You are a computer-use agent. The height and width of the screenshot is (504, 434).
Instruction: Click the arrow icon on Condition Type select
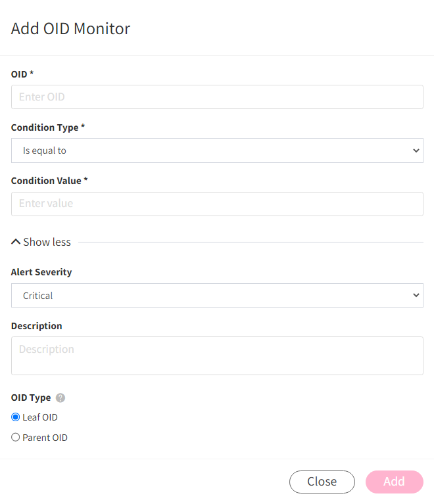pyautogui.click(x=416, y=150)
